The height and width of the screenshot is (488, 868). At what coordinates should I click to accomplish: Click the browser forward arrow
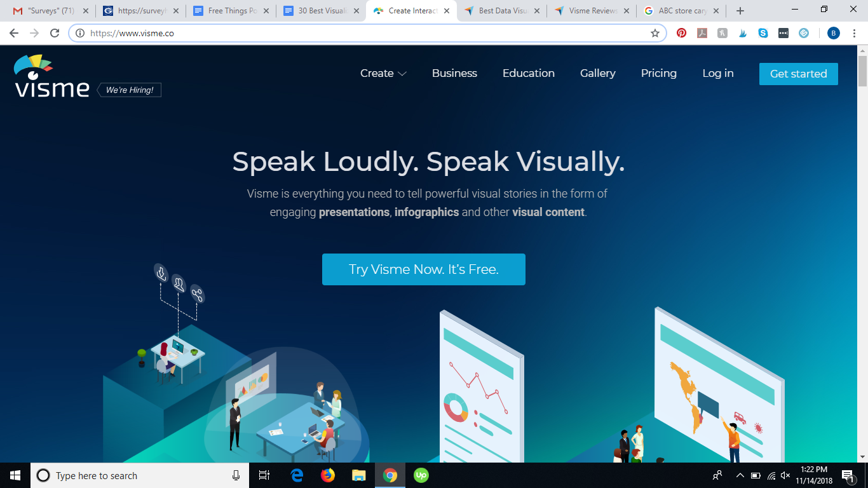tap(34, 33)
